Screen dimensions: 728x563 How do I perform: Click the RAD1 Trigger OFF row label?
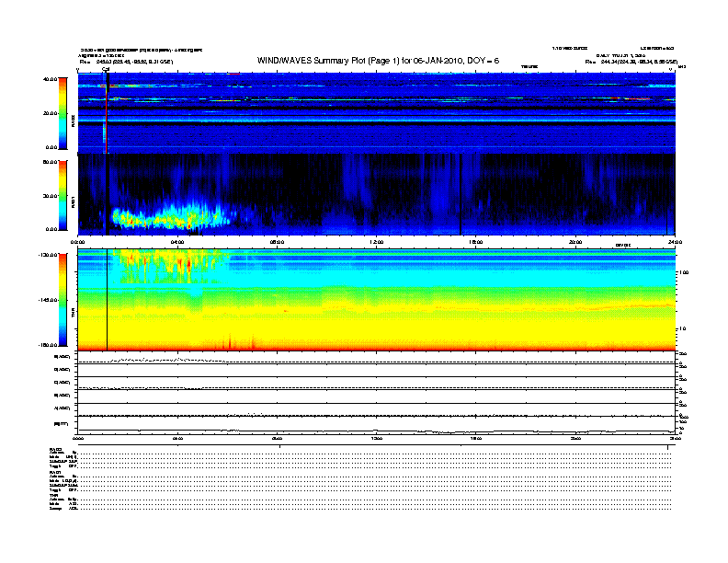pos(63,489)
